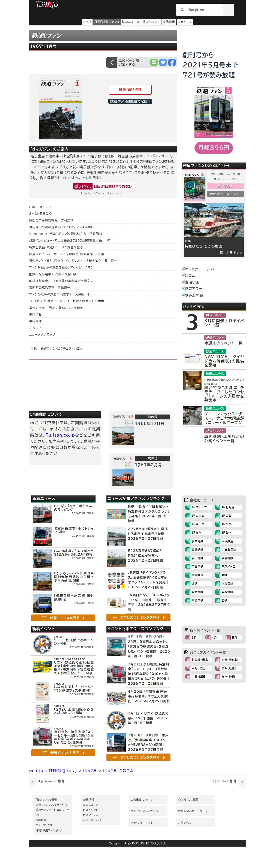Open 北海道・東北 area events
The image size is (275, 868).
[x=198, y=660]
